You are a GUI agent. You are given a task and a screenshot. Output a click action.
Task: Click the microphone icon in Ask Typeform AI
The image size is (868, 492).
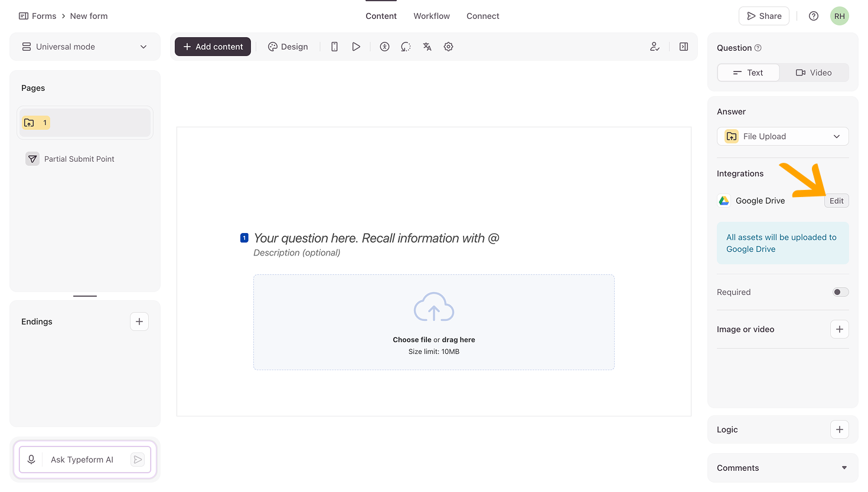tap(31, 460)
